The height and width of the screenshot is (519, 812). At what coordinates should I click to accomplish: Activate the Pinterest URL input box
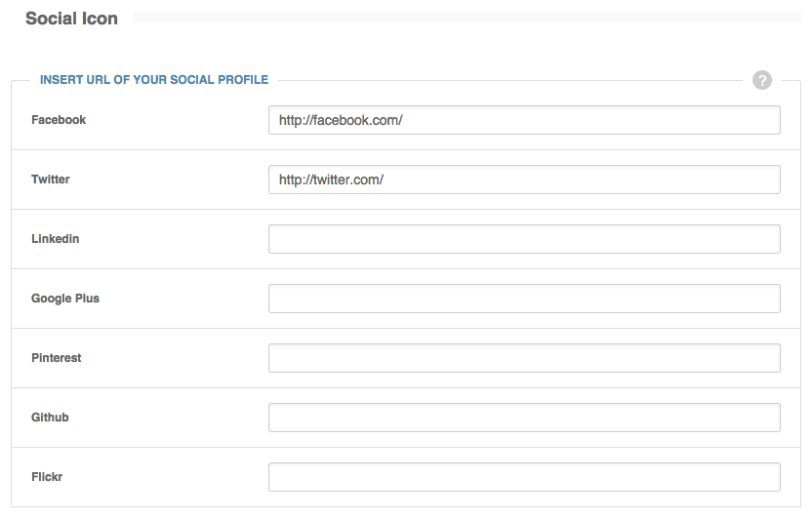(524, 358)
